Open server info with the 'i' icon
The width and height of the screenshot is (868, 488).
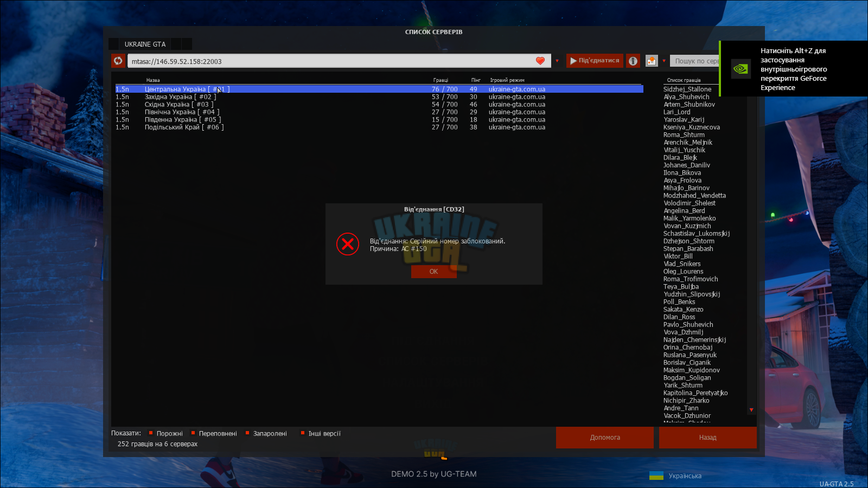633,61
